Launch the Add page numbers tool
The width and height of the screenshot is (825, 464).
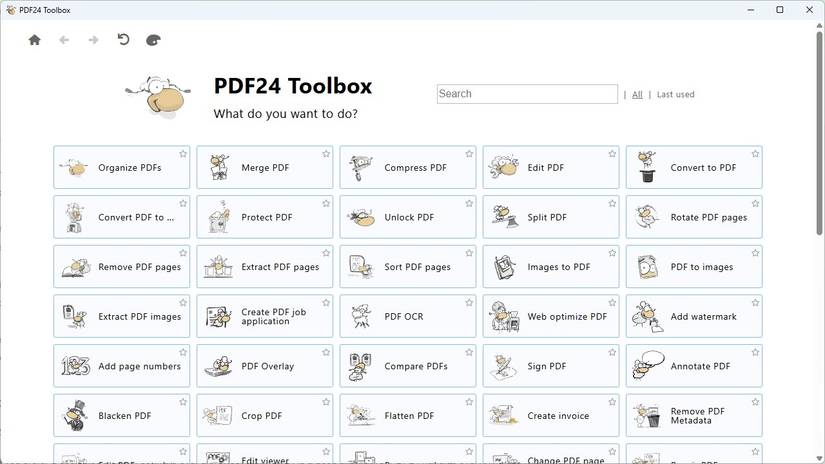pos(122,366)
